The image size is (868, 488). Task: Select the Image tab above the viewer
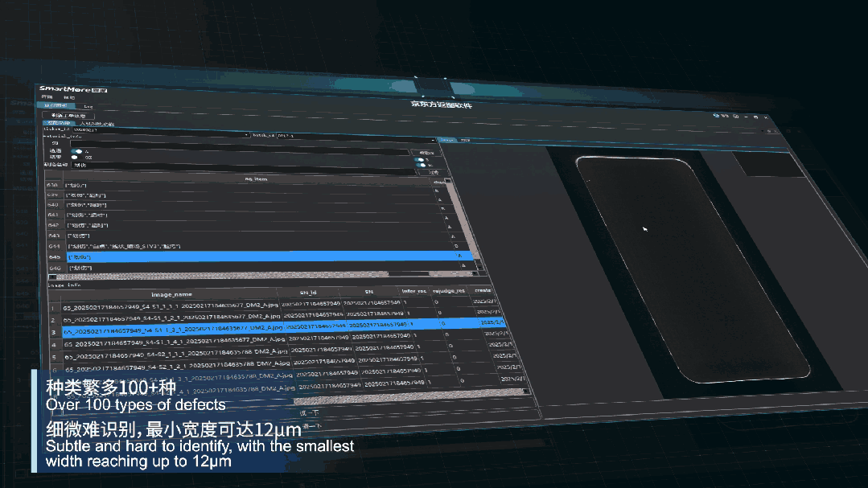click(448, 140)
